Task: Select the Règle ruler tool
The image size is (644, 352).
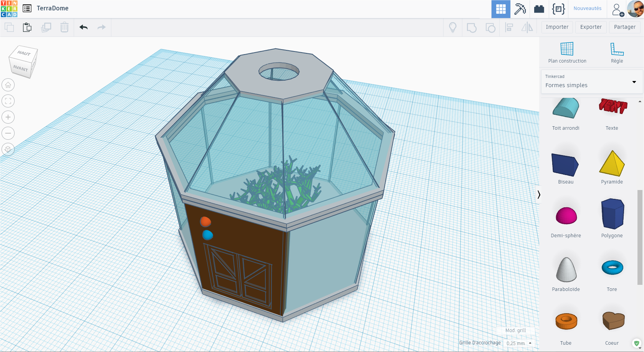Action: (x=617, y=53)
